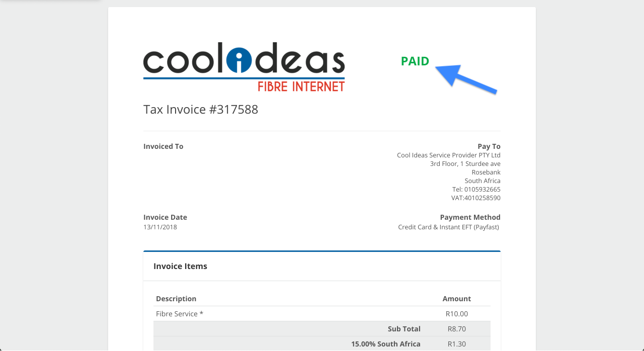Image resolution: width=644 pixels, height=351 pixels.
Task: Click the Tax Invoice #317588 heading
Action: (x=201, y=109)
